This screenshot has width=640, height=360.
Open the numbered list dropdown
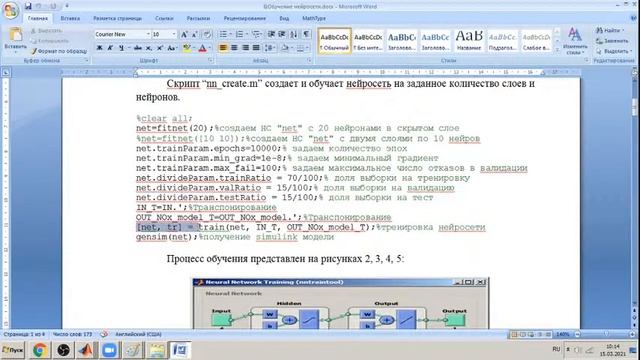(x=247, y=34)
